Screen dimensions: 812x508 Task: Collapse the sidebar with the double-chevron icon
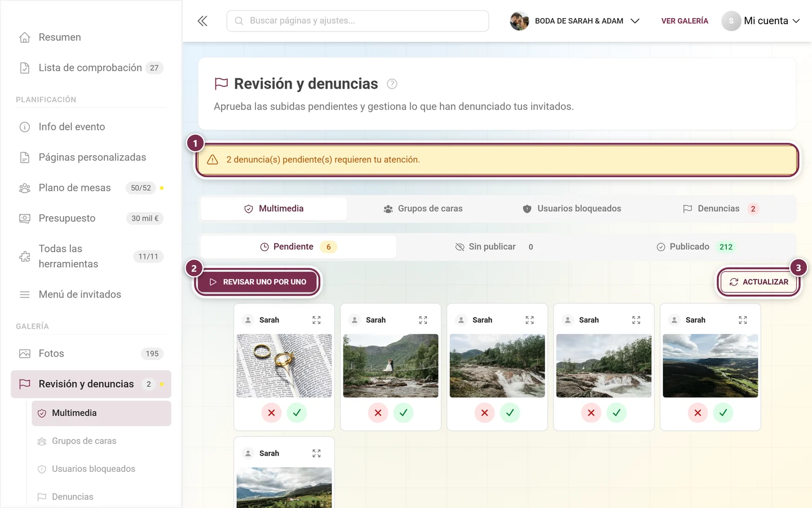(202, 21)
